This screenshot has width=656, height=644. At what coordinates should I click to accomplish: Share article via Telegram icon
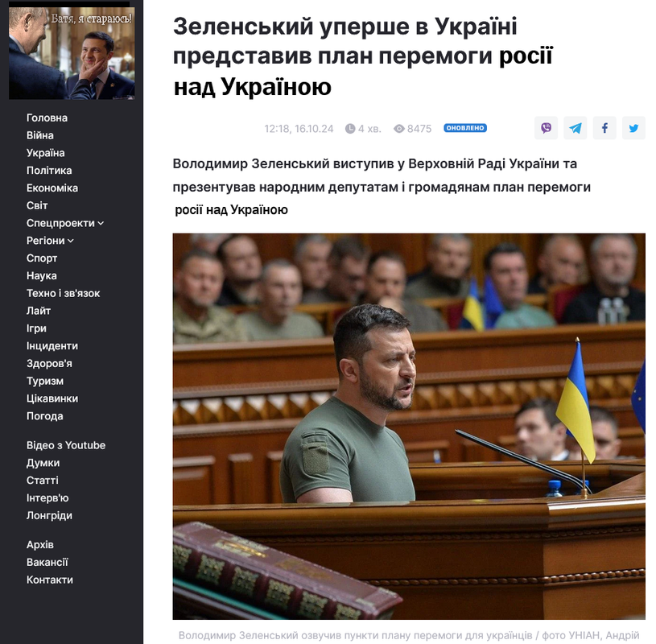point(576,128)
